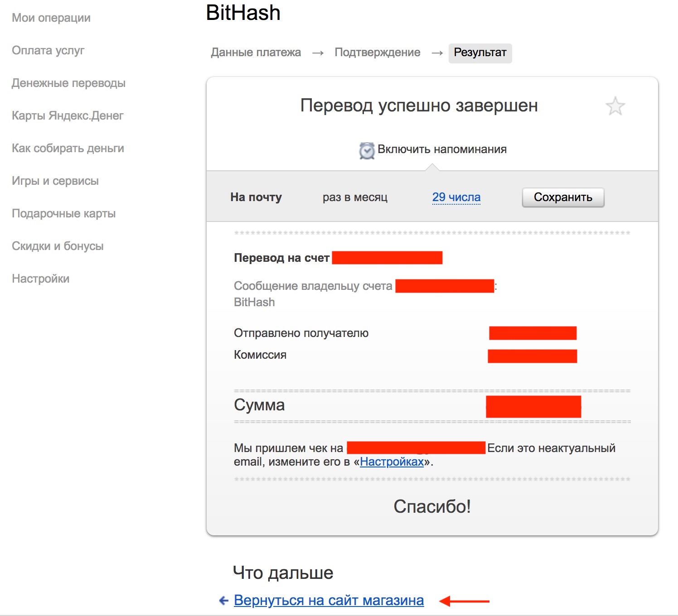Click the Что дальше heading
This screenshot has width=678, height=616.
[x=283, y=573]
